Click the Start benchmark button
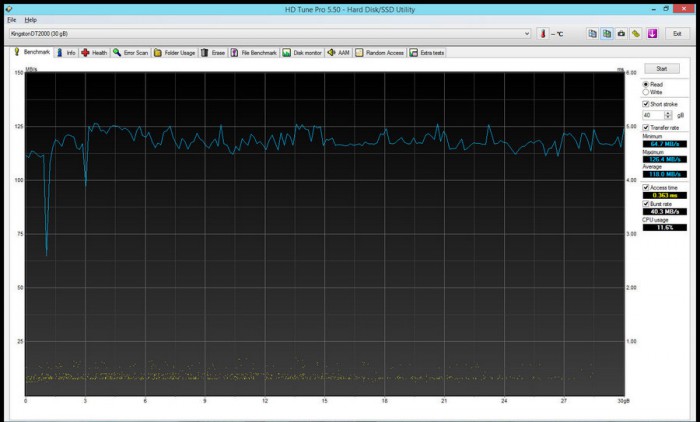Screen dimensions: 700x422 [x=662, y=69]
